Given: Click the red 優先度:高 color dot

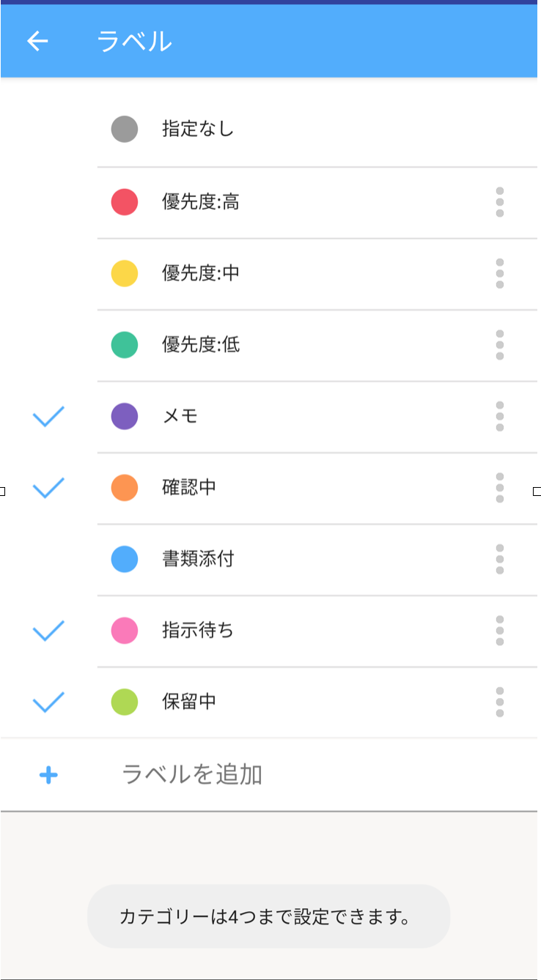Looking at the screenshot, I should pyautogui.click(x=125, y=202).
